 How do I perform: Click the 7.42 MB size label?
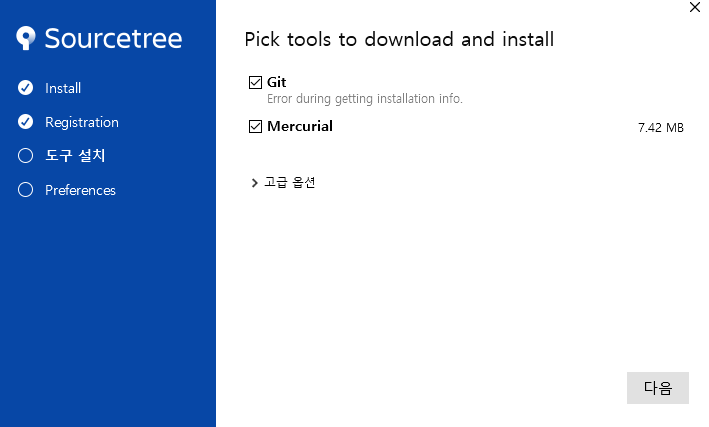tap(661, 128)
